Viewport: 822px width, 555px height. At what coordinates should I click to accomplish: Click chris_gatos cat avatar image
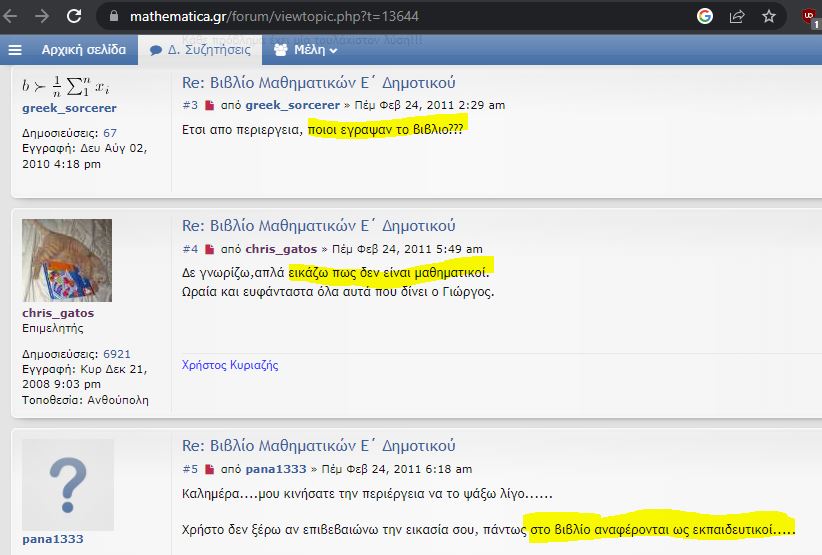tap(67, 260)
